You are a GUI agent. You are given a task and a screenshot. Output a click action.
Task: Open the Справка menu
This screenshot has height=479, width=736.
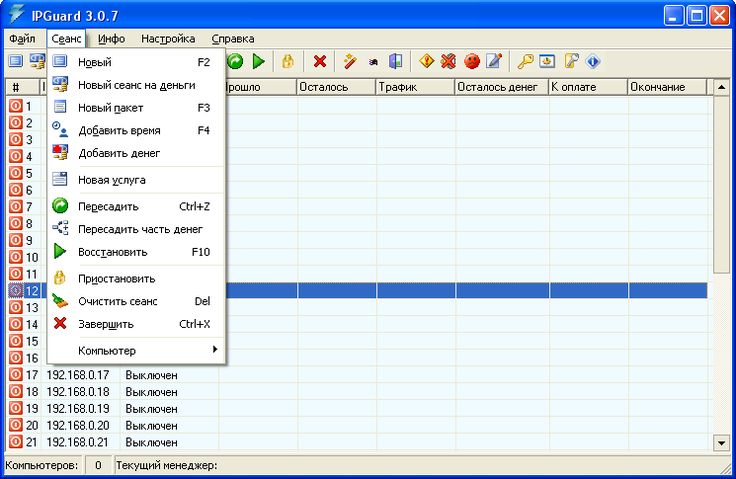(x=233, y=39)
